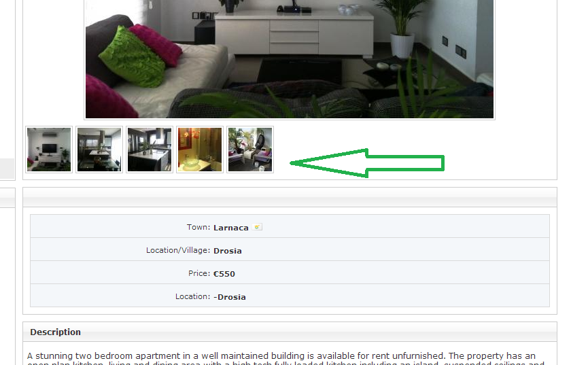Click the green pillow in main photo
Viewport: 588px width, 365px height.
[x=133, y=57]
